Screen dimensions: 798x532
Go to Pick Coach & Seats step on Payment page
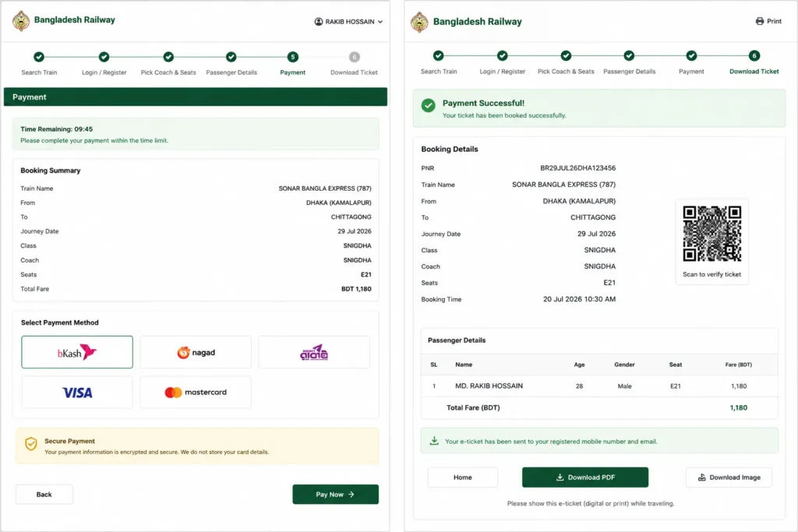168,63
